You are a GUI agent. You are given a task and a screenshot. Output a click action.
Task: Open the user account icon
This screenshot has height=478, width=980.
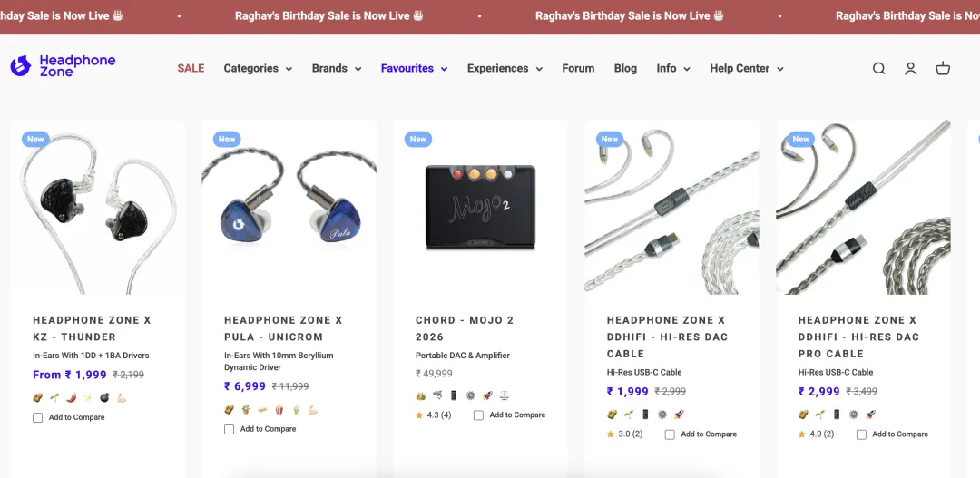tap(910, 68)
